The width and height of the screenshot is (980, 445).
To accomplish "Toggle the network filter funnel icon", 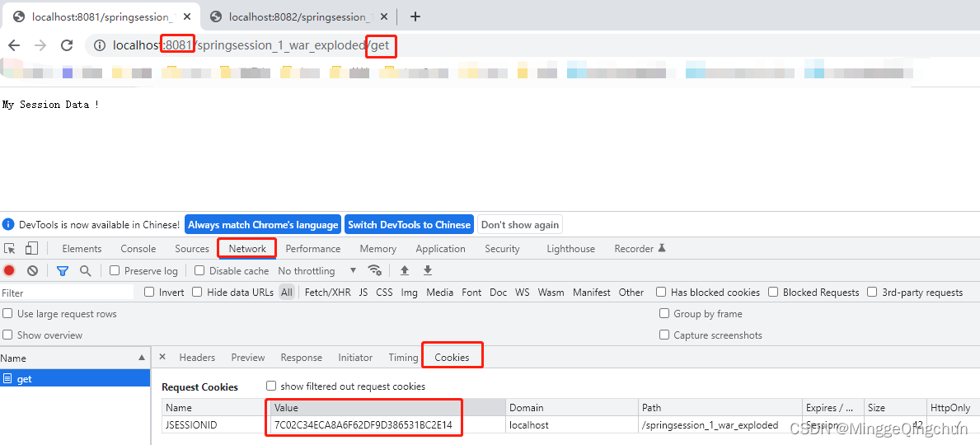I will point(63,270).
